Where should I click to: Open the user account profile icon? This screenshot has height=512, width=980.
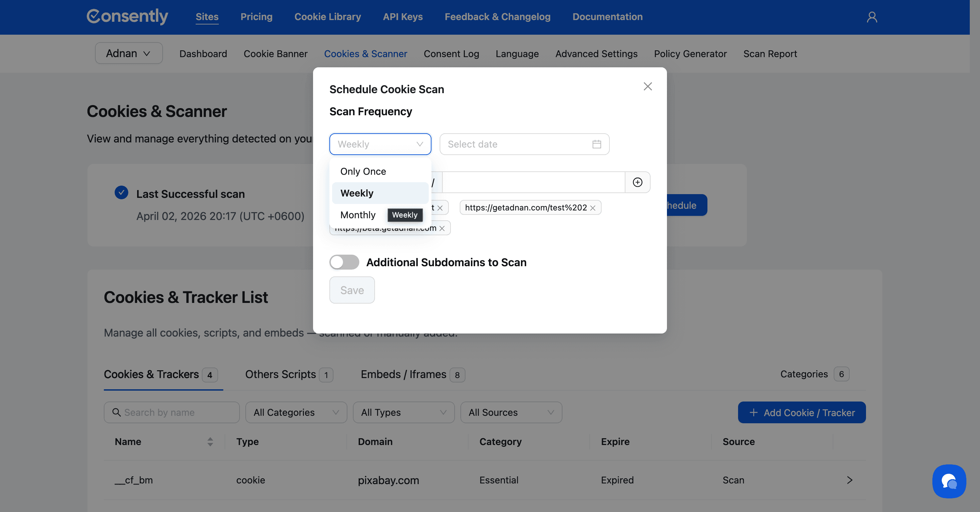pyautogui.click(x=872, y=17)
